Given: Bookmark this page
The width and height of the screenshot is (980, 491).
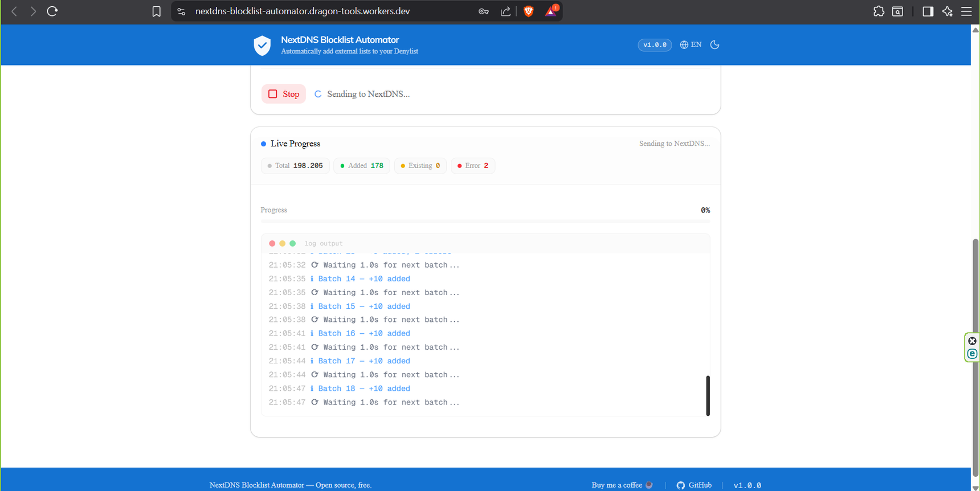Looking at the screenshot, I should click(157, 11).
